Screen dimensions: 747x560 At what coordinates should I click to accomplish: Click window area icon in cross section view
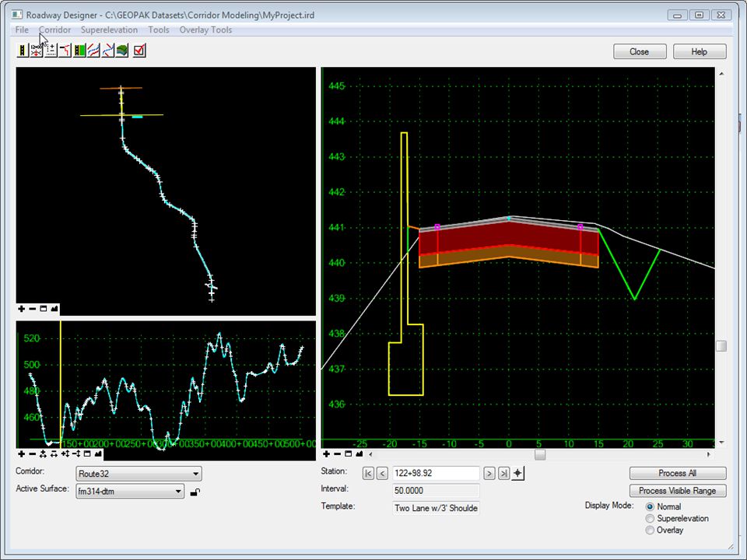349,453
